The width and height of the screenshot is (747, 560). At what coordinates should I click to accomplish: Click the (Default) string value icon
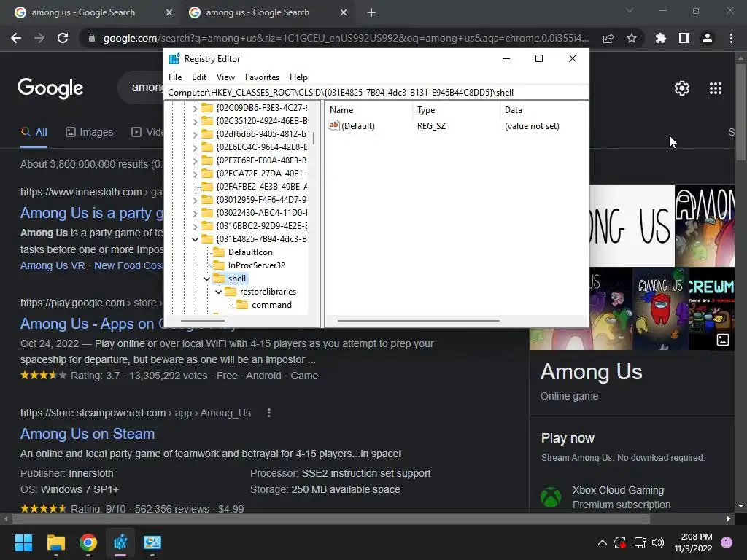pos(334,125)
